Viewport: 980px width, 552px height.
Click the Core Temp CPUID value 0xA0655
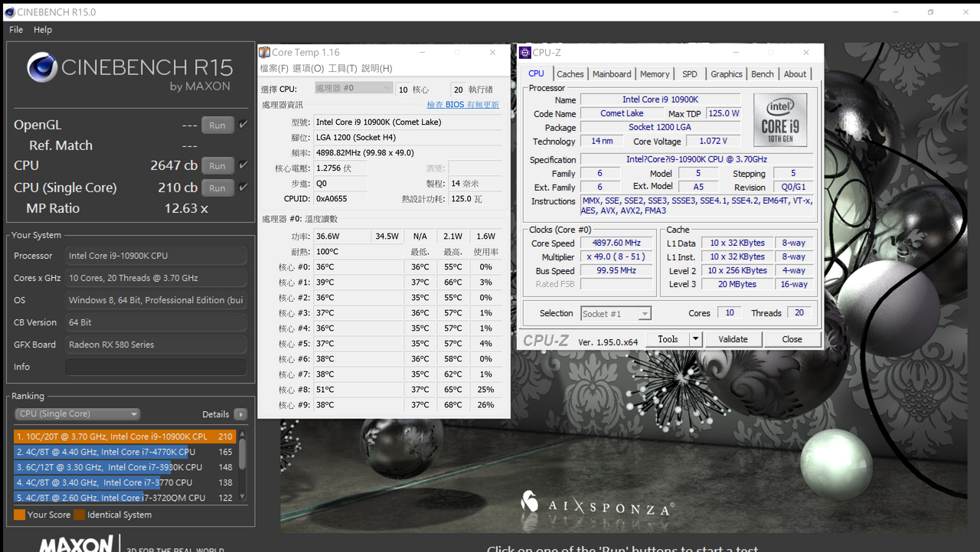pyautogui.click(x=340, y=198)
